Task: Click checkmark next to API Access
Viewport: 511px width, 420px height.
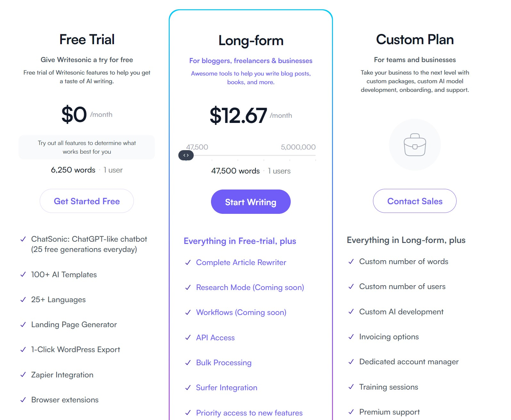Action: (x=188, y=338)
